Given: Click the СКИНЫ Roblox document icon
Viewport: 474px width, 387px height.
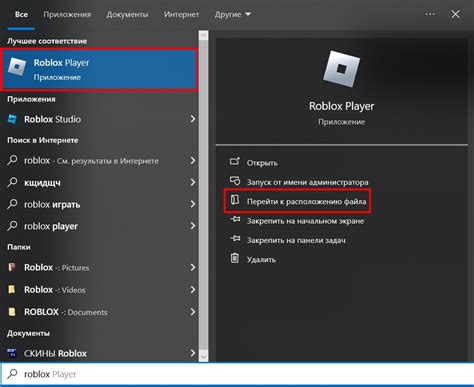Looking at the screenshot, I should 12,353.
